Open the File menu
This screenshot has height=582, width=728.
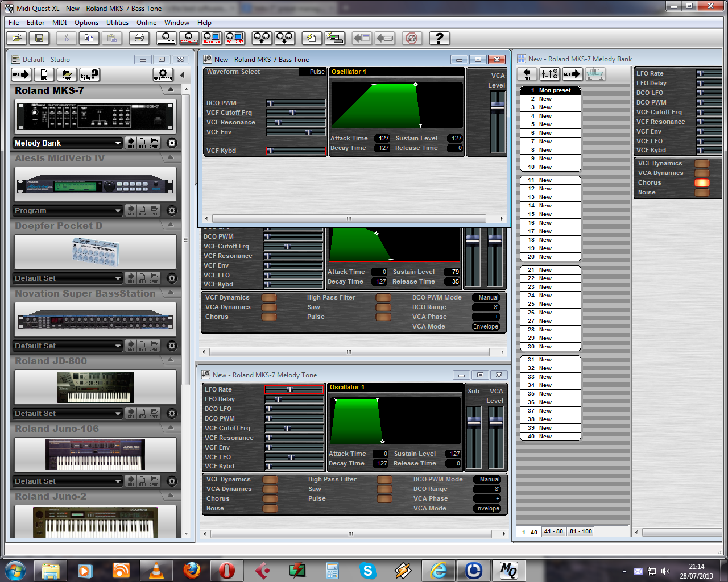tap(14, 23)
